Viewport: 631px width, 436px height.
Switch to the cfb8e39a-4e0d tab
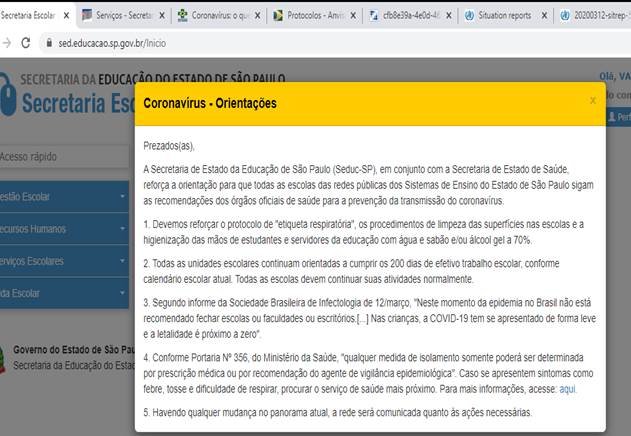click(x=411, y=15)
